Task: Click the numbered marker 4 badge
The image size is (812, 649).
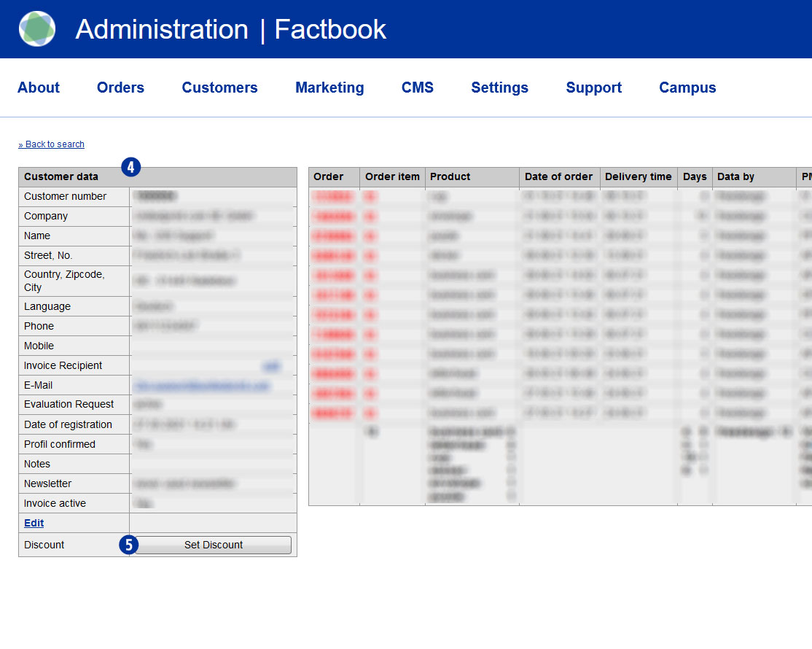Action: [x=130, y=167]
